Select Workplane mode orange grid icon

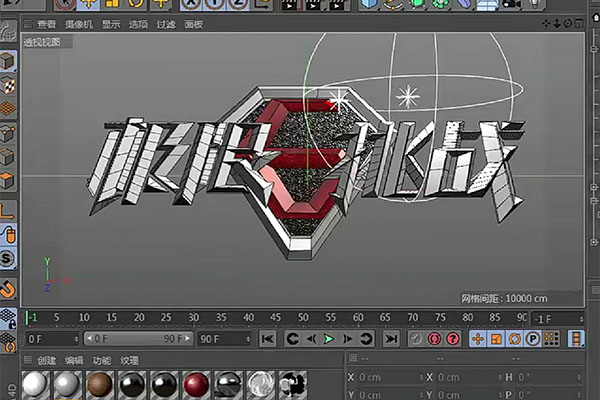tap(8, 109)
